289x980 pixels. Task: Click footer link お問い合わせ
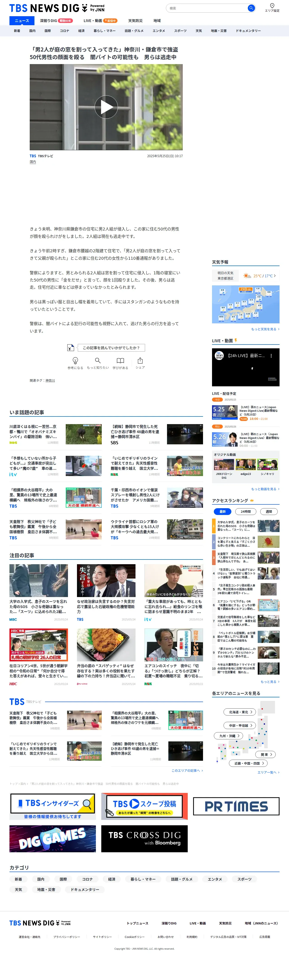pos(166,937)
